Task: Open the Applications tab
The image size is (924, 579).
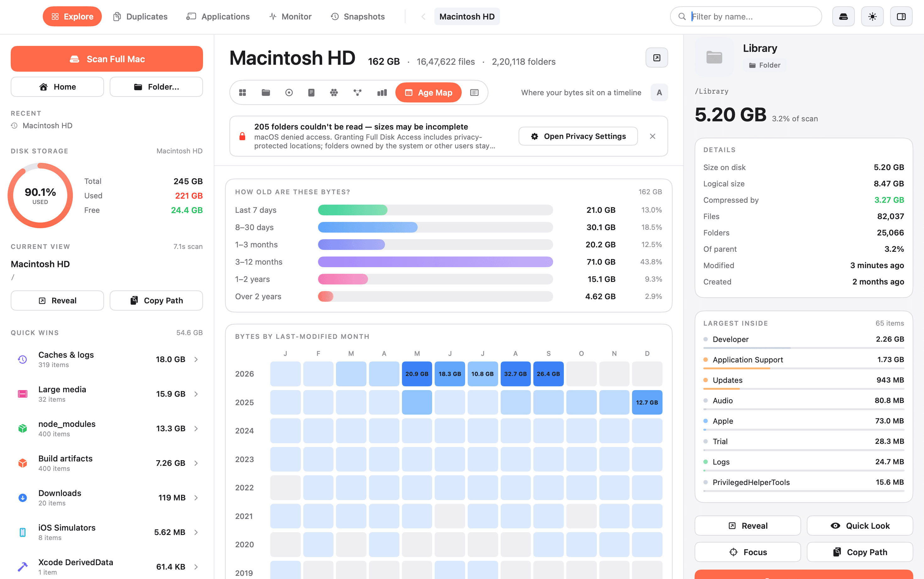Action: coord(218,16)
